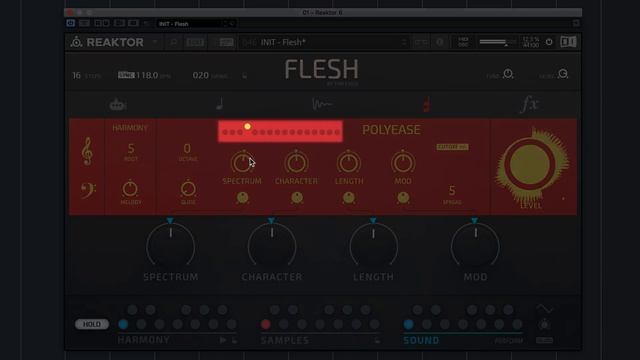Select the blue first Harmony key

(x=123, y=324)
